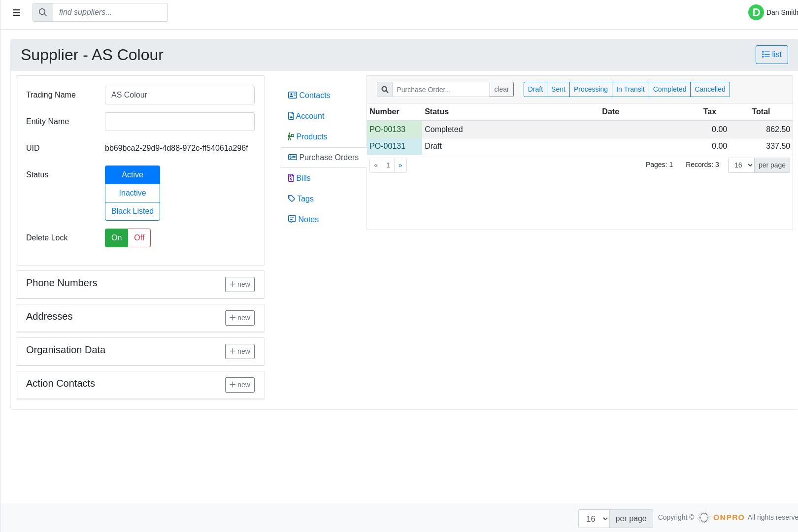The width and height of the screenshot is (798, 532).
Task: Select the Purchase Orders tab
Action: (323, 158)
